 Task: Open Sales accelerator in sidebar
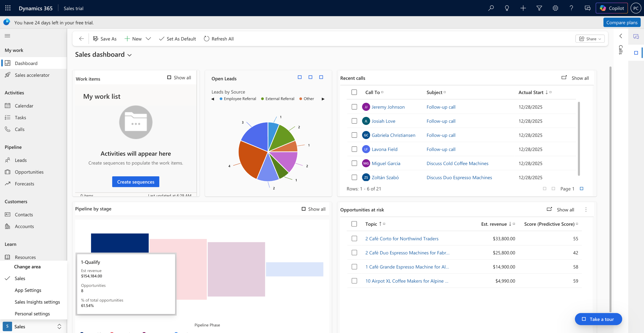[32, 75]
